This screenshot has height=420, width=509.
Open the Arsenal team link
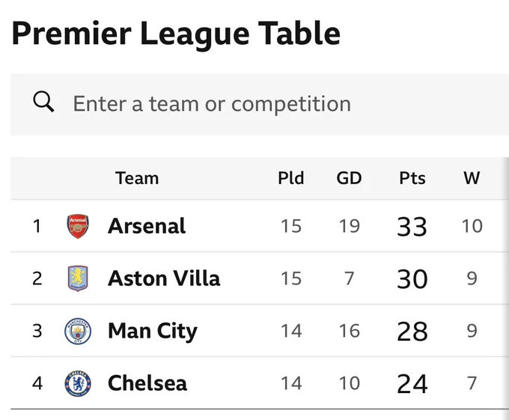[x=147, y=226]
